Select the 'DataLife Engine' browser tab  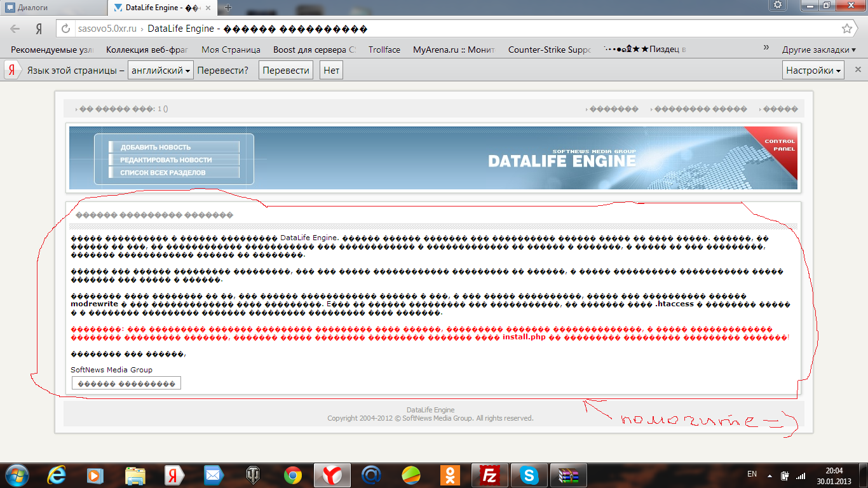[164, 8]
